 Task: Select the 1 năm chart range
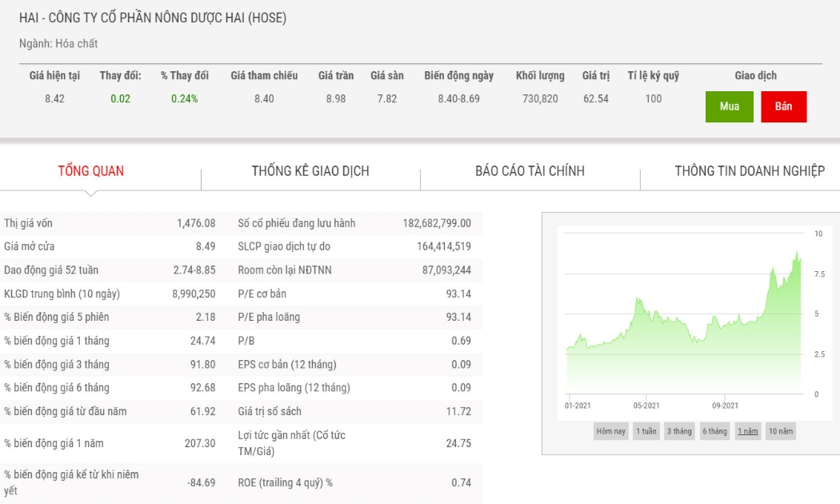point(748,431)
